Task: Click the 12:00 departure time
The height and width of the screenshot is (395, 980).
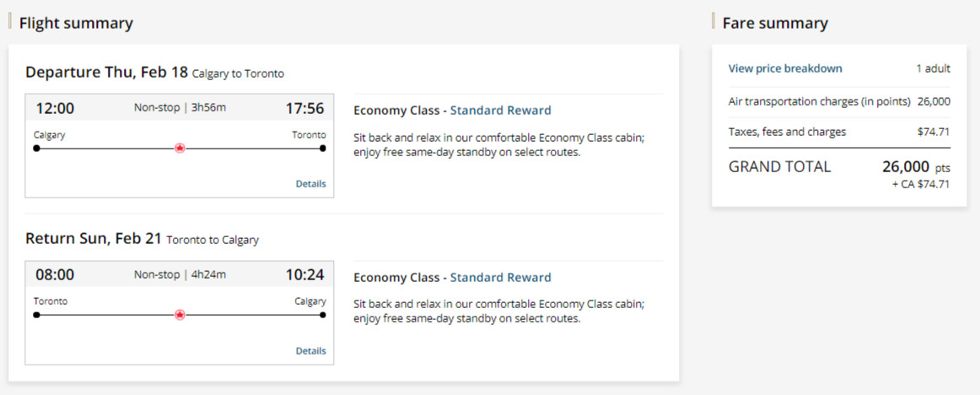Action: point(55,108)
